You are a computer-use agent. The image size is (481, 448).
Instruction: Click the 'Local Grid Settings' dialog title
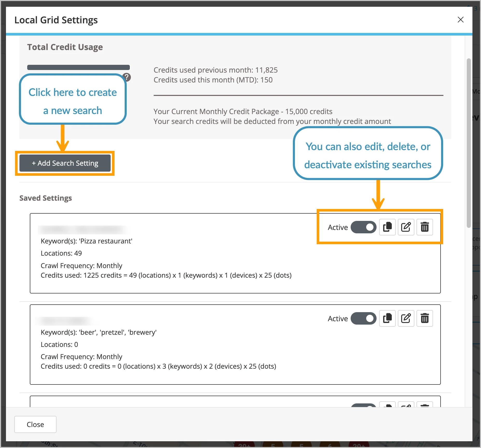56,20
